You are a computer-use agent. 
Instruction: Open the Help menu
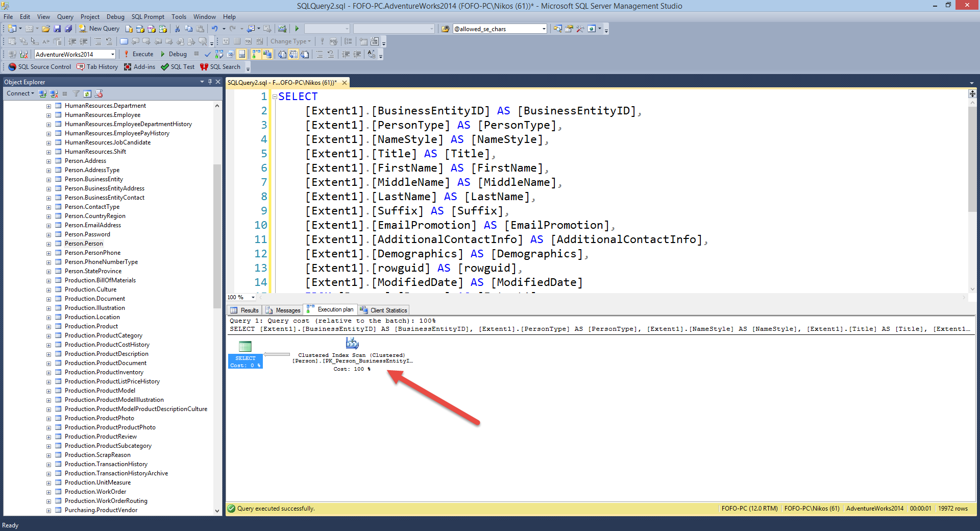pos(230,17)
